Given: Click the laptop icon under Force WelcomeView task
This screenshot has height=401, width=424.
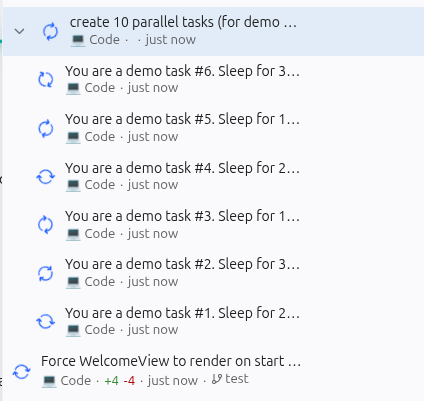Looking at the screenshot, I should pyautogui.click(x=49, y=381).
